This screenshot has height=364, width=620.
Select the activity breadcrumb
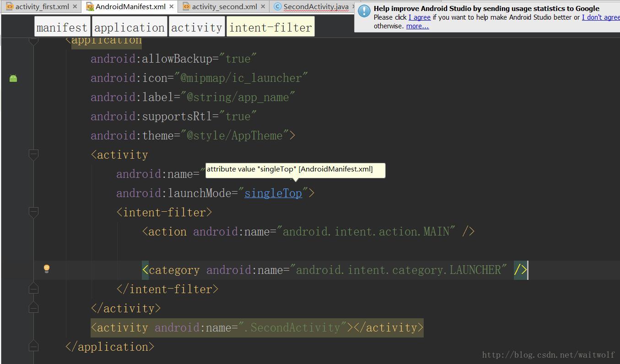click(x=197, y=27)
